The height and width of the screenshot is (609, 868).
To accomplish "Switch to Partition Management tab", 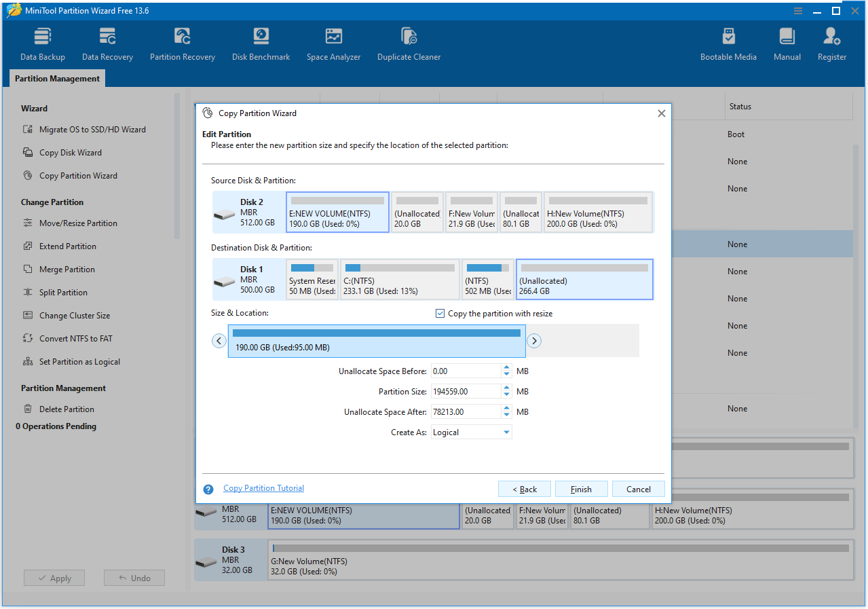I will pyautogui.click(x=57, y=79).
